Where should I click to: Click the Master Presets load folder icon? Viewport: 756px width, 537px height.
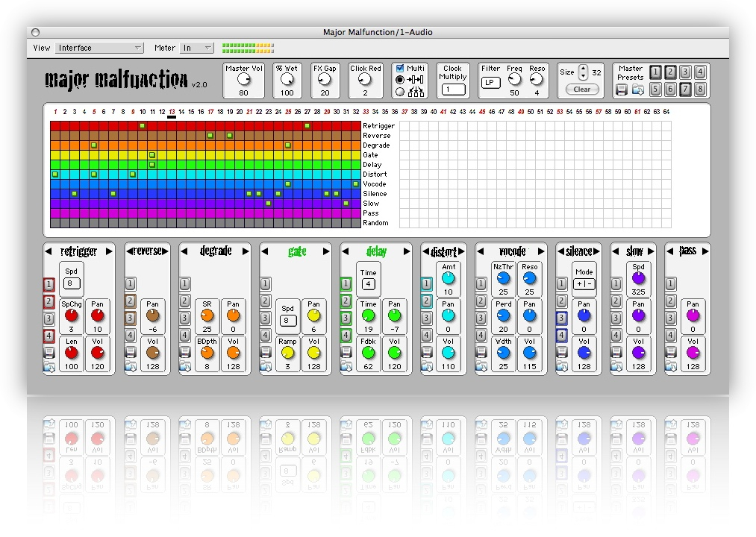[x=638, y=89]
